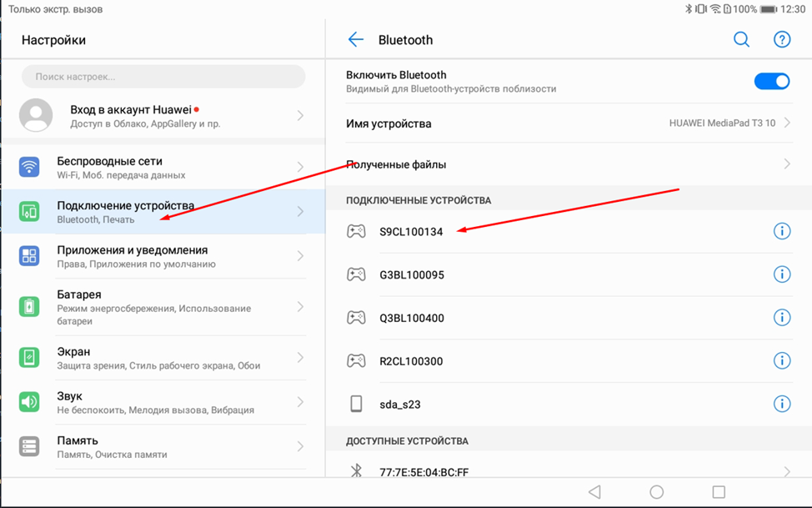Tap gamepad icon next to G3BL100095
Screen dimensions: 812x508
[x=356, y=274]
